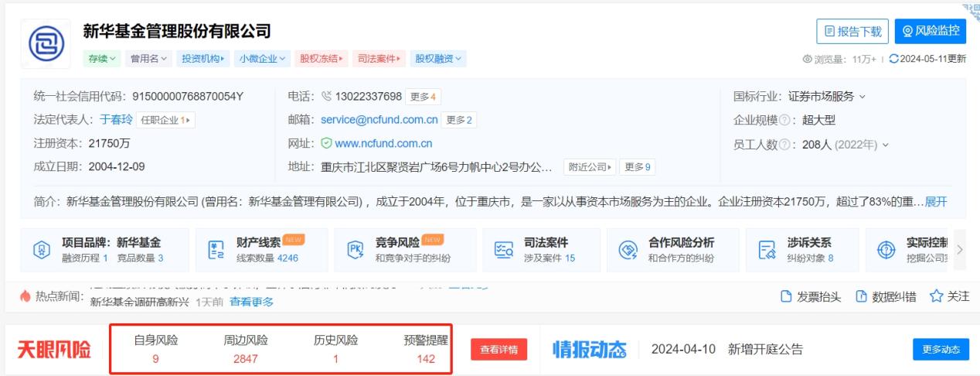Click the 新华基金调研高新兴 news headline
This screenshot has height=376, width=980.
tap(139, 302)
